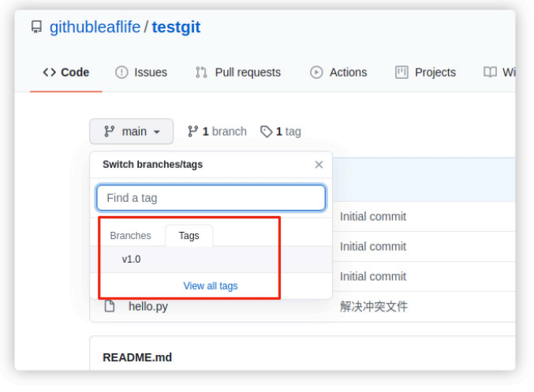Viewport: 534px width, 392px height.
Task: Click the branch icon beside 1 branch
Action: click(192, 131)
